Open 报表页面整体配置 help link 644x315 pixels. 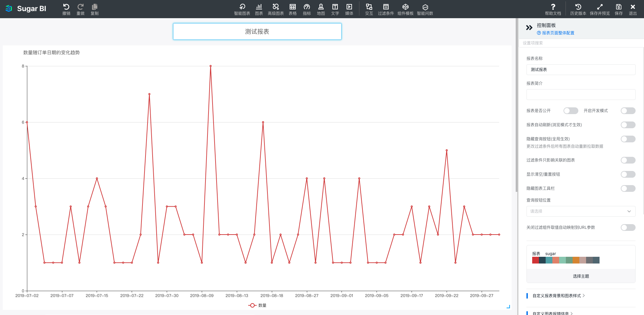coord(556,33)
